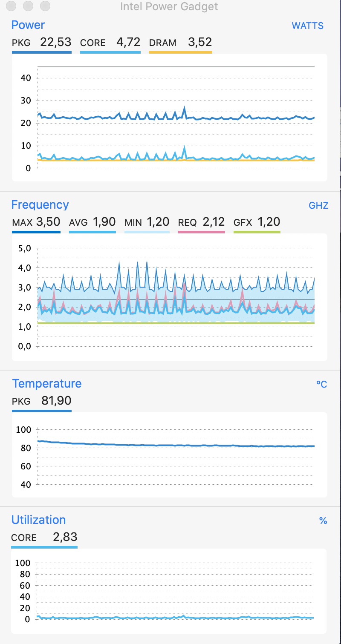Click the °C unit label
Screen dimensions: 341x644
(321, 384)
